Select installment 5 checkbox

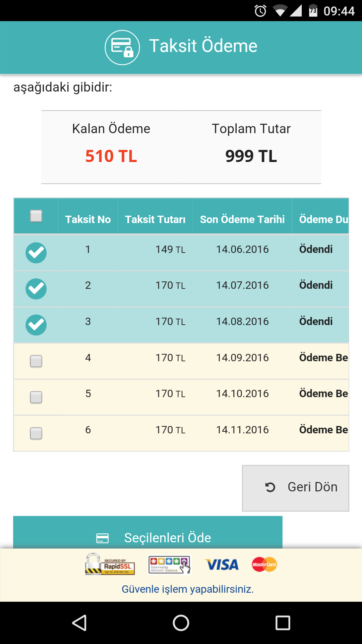36,397
